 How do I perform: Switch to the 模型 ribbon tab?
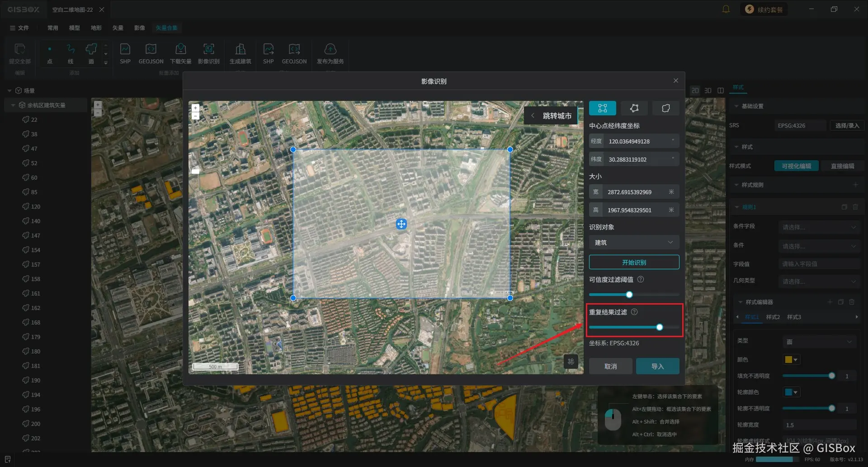point(75,28)
